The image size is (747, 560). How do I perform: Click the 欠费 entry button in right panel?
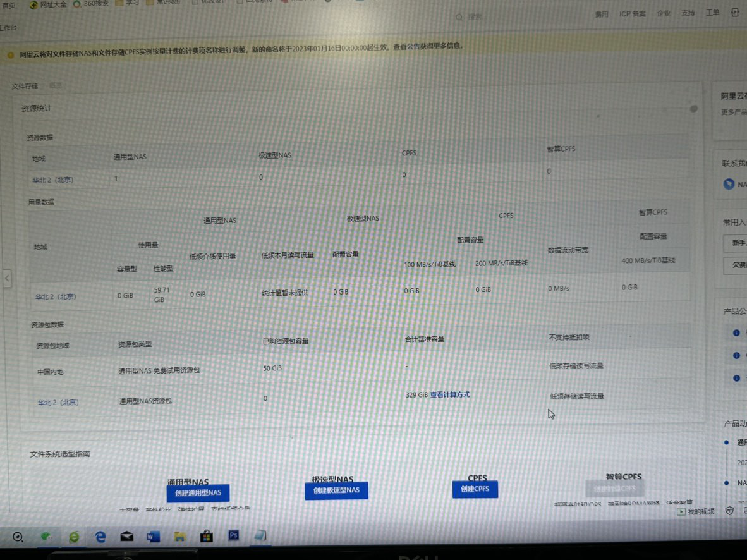[x=735, y=265]
